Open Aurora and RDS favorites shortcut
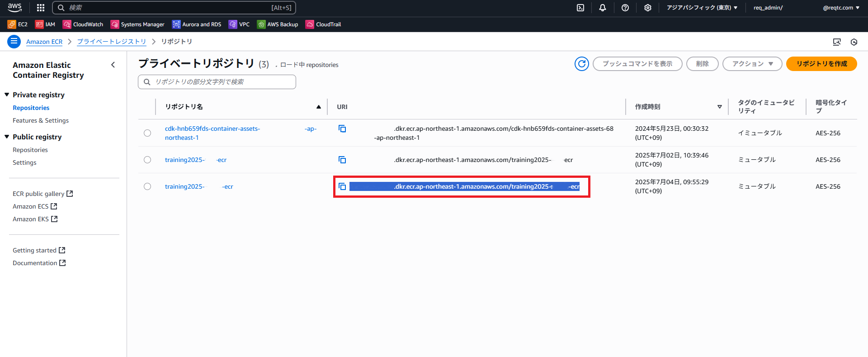The width and height of the screenshot is (868, 357). [x=197, y=24]
